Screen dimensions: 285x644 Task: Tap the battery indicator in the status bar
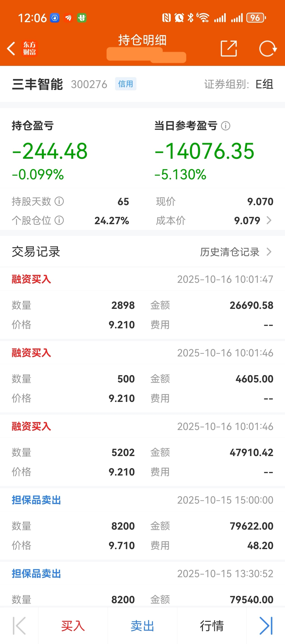click(x=256, y=18)
